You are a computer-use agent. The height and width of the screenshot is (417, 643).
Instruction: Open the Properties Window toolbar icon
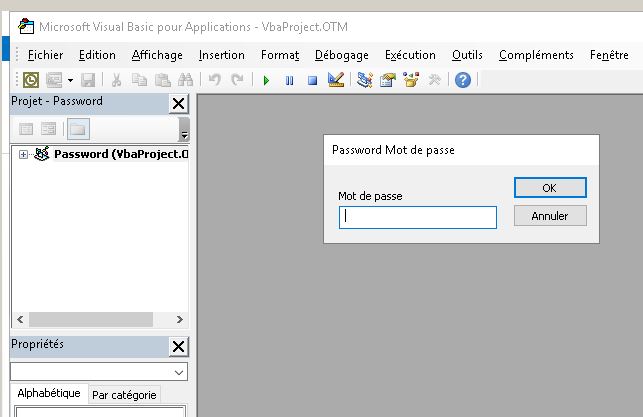(x=388, y=80)
